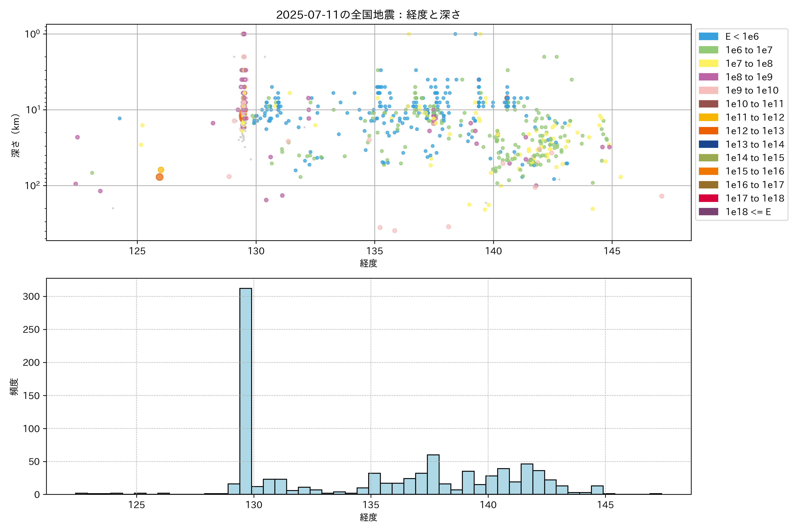The height and width of the screenshot is (532, 798).
Task: Click the '頻度' y-axis label of histogram
Action: tap(14, 387)
